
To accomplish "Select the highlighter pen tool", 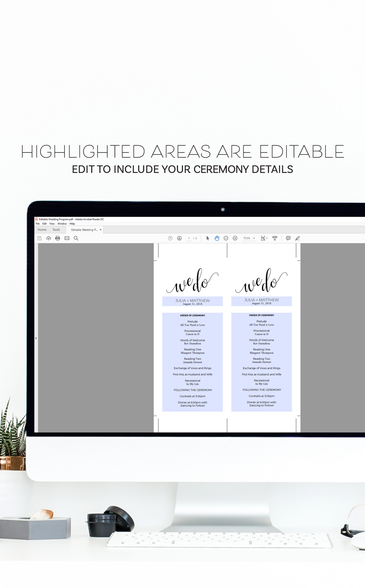I will [x=297, y=238].
